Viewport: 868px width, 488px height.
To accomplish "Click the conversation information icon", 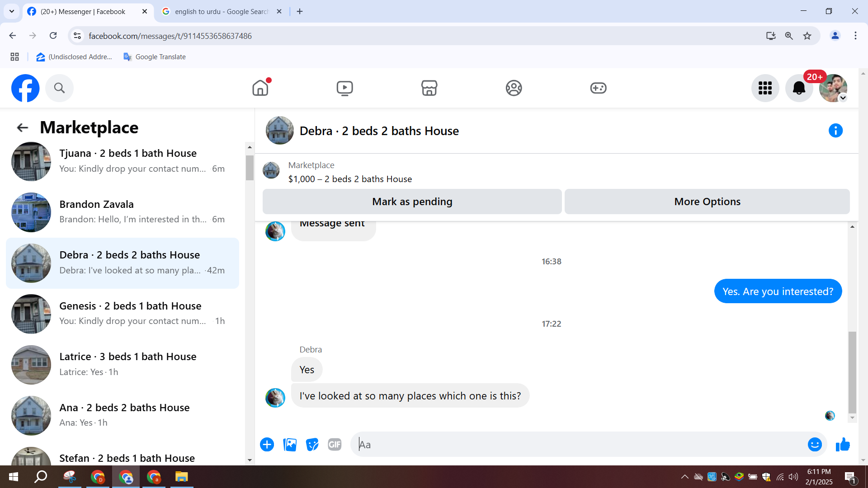I will point(835,131).
